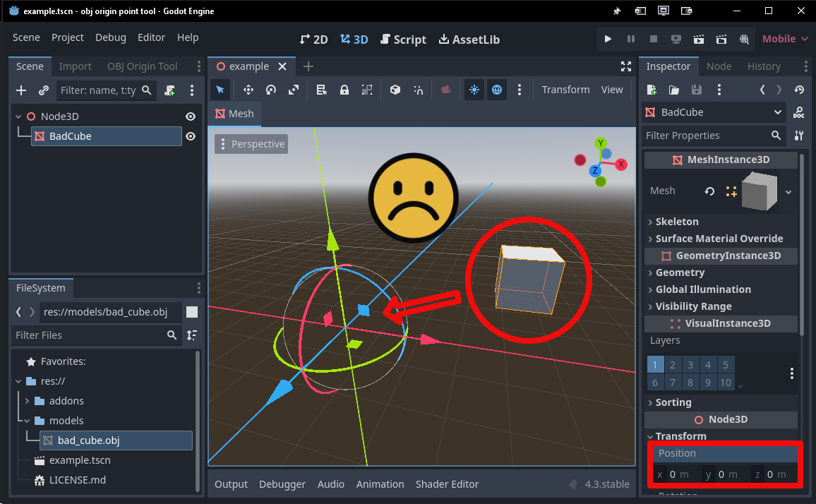The image size is (816, 504).
Task: Add a new node with plus icon
Action: (20, 90)
